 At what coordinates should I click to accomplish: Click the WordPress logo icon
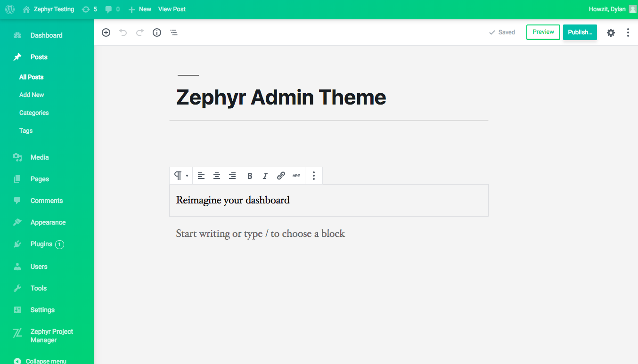(x=10, y=9)
